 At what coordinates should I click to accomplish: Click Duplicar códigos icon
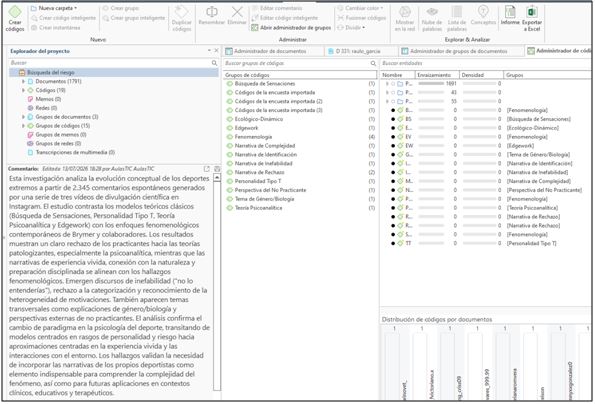(x=181, y=19)
